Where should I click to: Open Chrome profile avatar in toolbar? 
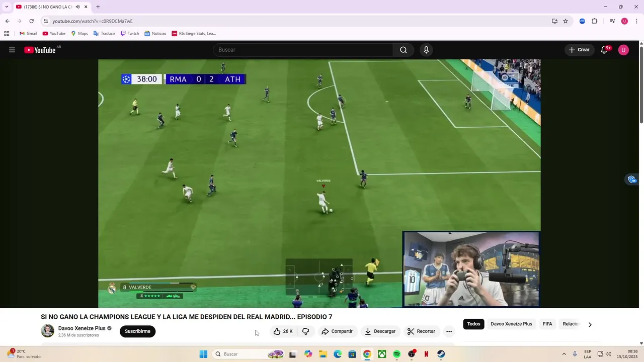click(624, 21)
